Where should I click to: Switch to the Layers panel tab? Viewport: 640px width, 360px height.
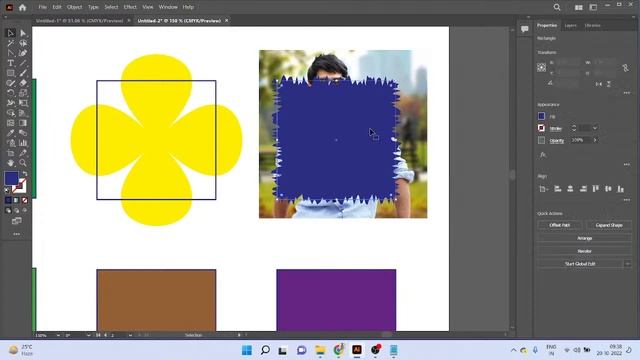click(571, 25)
